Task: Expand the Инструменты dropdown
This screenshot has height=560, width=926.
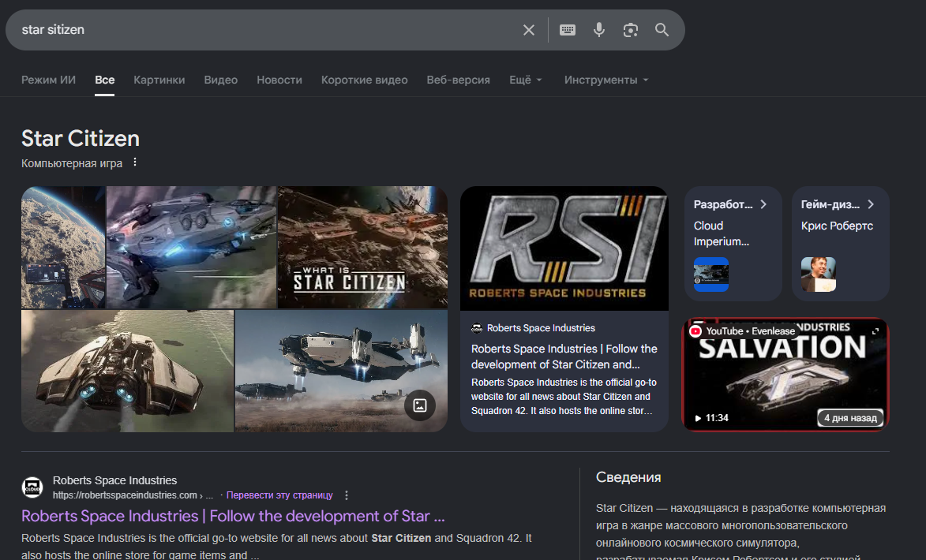Action: (x=606, y=80)
